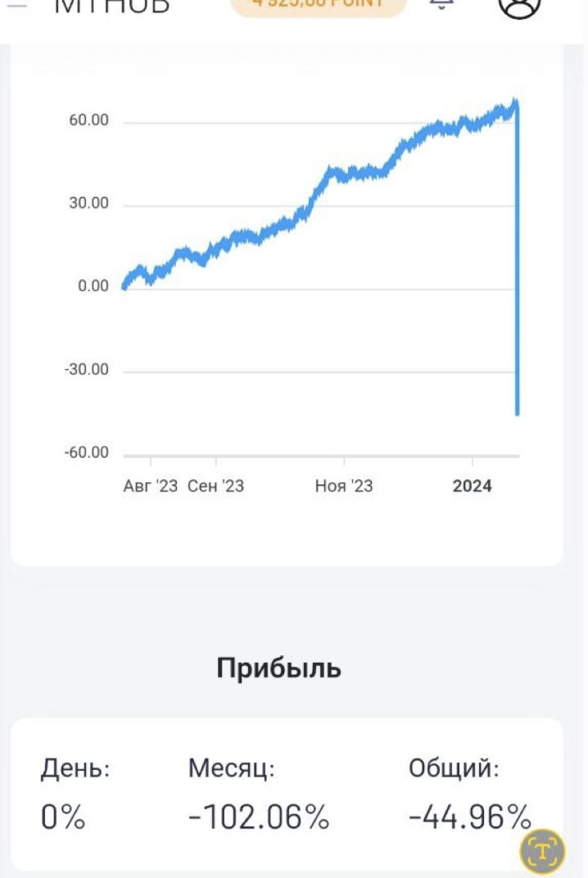Image resolution: width=588 pixels, height=878 pixels.
Task: Tap the Общий profit value -44.96%
Action: (x=469, y=817)
